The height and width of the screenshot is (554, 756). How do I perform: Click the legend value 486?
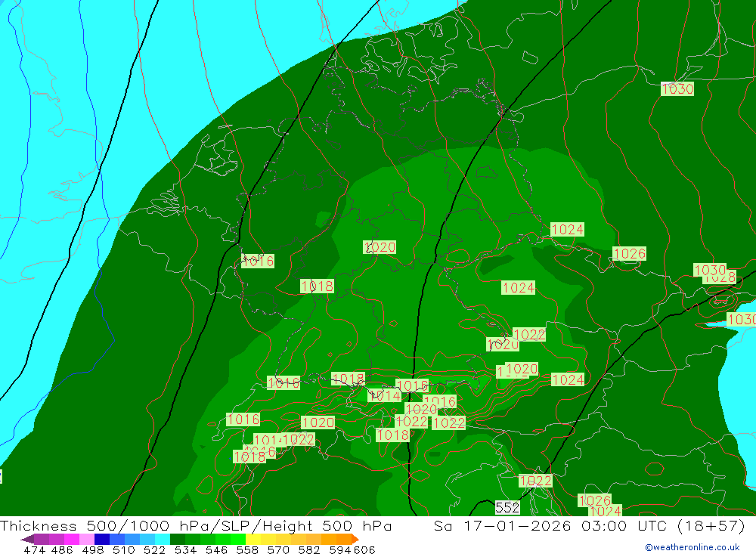pyautogui.click(x=61, y=549)
